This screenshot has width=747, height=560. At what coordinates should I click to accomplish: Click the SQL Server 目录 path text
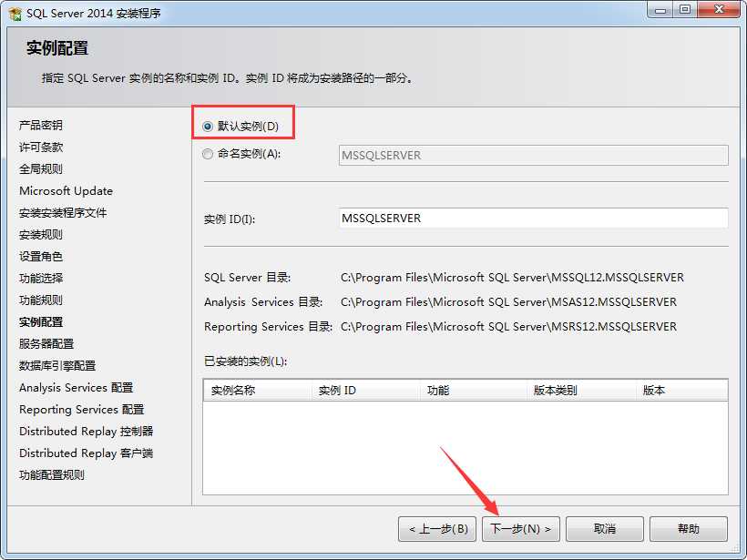pyautogui.click(x=512, y=278)
